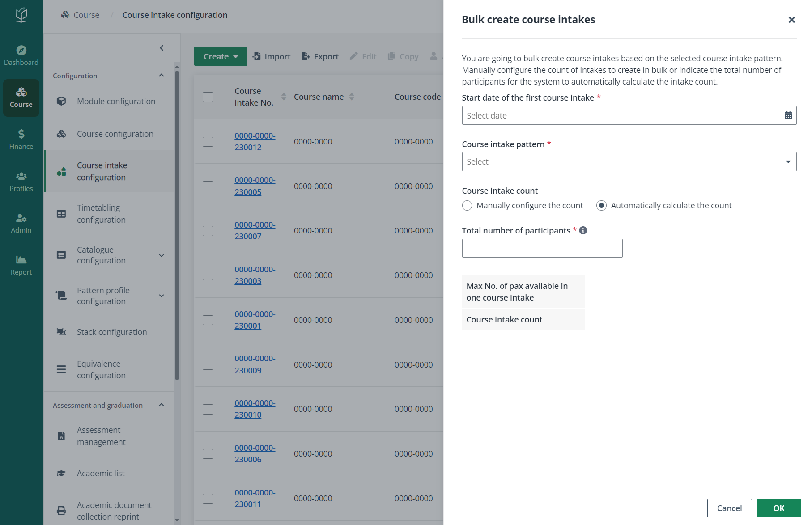Open course intake link 0000-0000-230006

click(255, 453)
